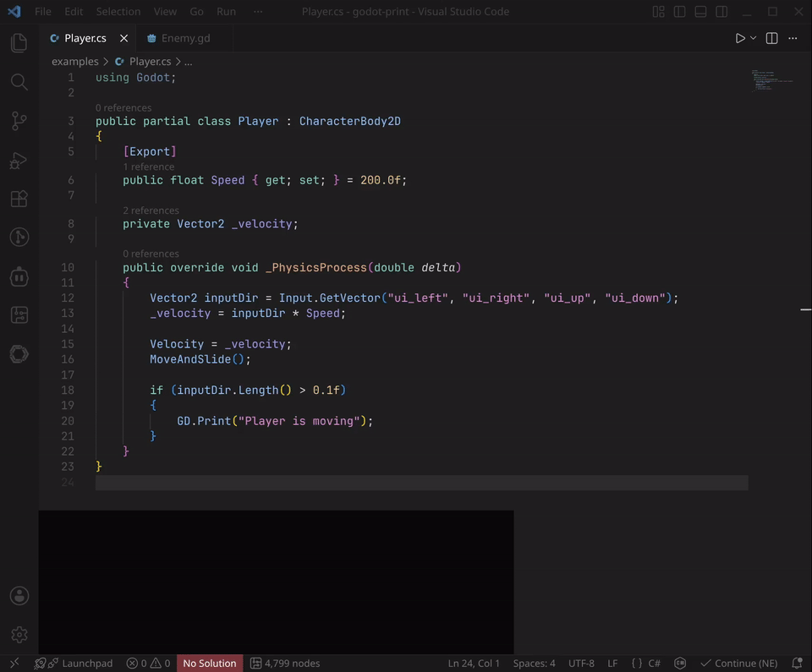812x672 pixels.
Task: Split the editor to the right
Action: coord(771,38)
